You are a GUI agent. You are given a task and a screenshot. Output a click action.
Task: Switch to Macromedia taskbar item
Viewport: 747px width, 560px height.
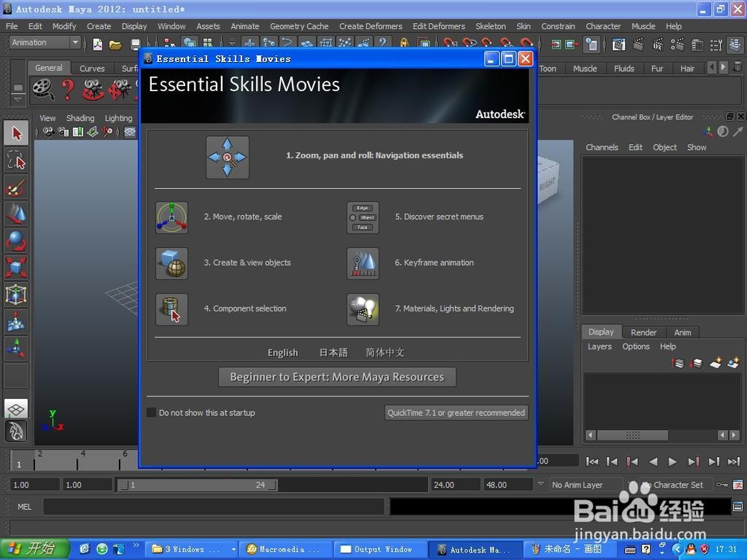click(285, 549)
